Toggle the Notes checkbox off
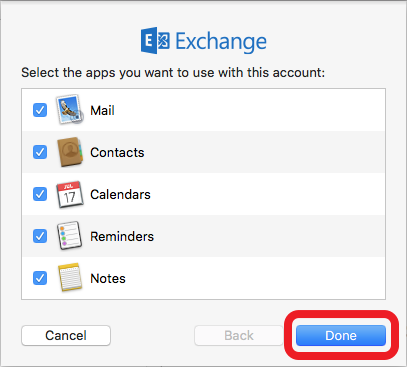The image size is (407, 367). [40, 278]
